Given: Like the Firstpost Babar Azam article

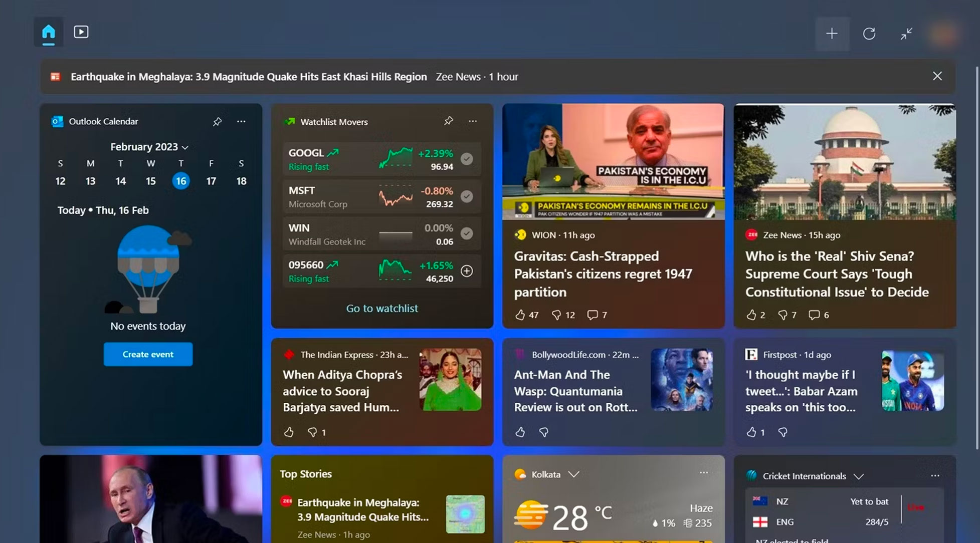Looking at the screenshot, I should pyautogui.click(x=751, y=432).
